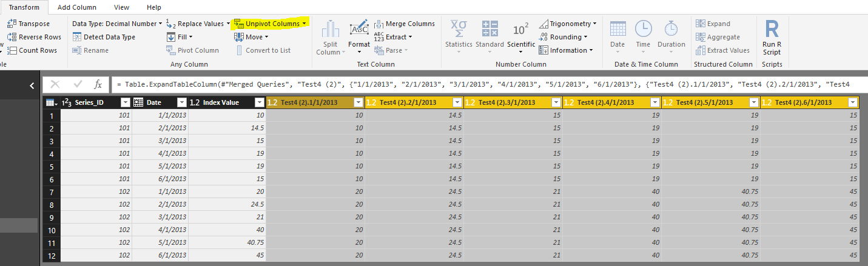The height and width of the screenshot is (266, 868).
Task: Switch to the Transform tab
Action: coord(24,7)
